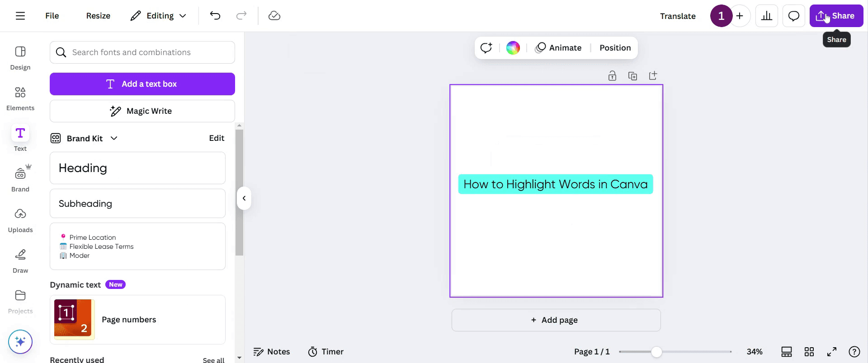Open the Resize menu

click(98, 16)
